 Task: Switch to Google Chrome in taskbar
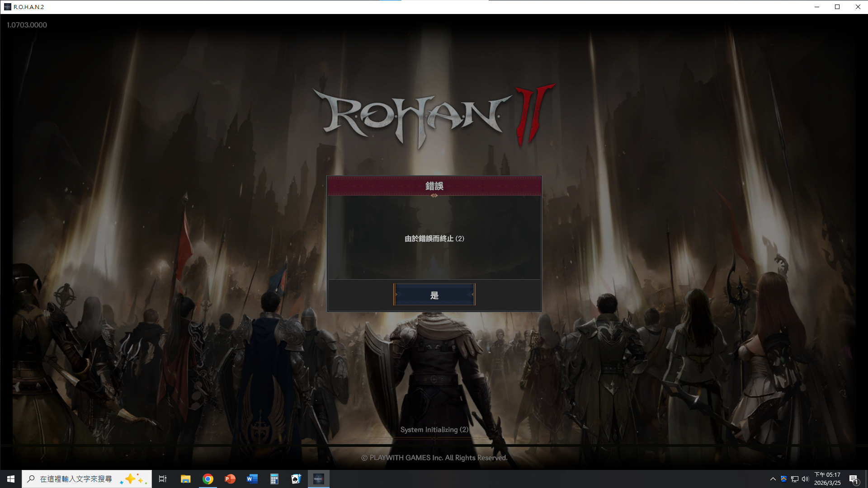pos(208,479)
